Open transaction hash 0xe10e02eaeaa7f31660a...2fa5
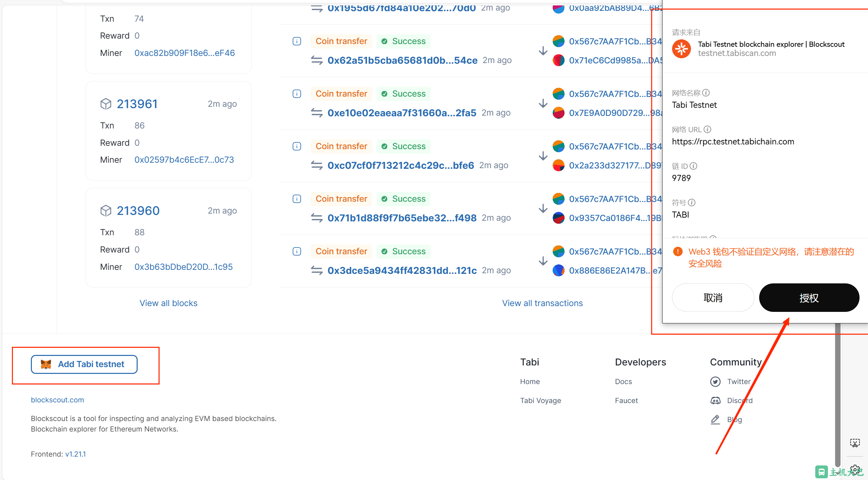The height and width of the screenshot is (480, 868). click(x=402, y=113)
